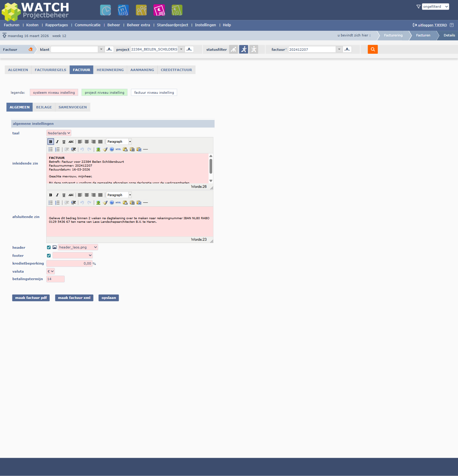Click the inleidende zin editor scrollbar thumb
The image size is (458, 476).
[211, 166]
